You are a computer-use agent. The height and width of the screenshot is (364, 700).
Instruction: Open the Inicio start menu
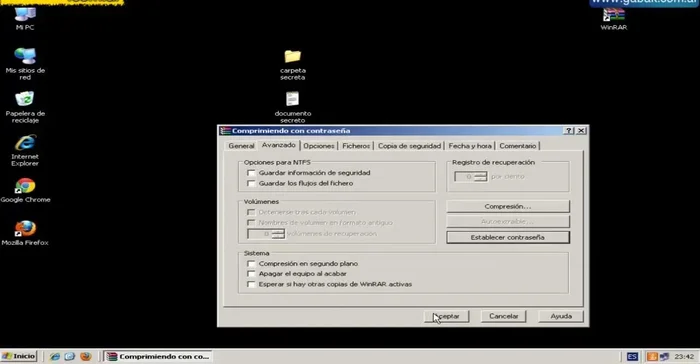19,356
